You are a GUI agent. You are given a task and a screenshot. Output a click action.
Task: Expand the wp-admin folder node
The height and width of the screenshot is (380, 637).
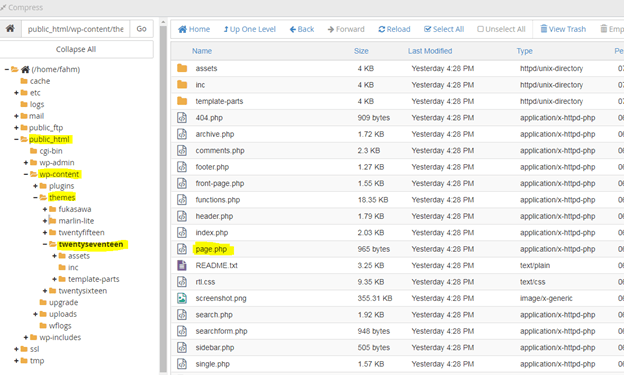coord(26,163)
